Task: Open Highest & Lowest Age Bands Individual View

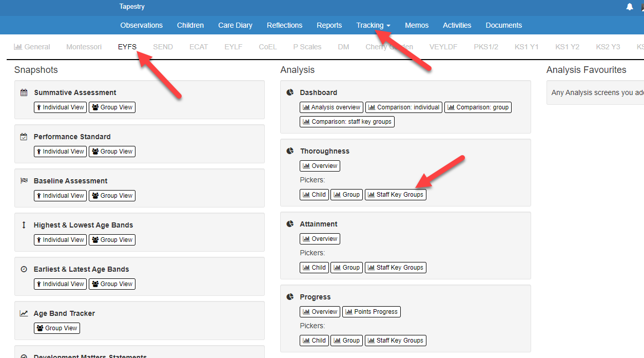Action: [x=61, y=240]
